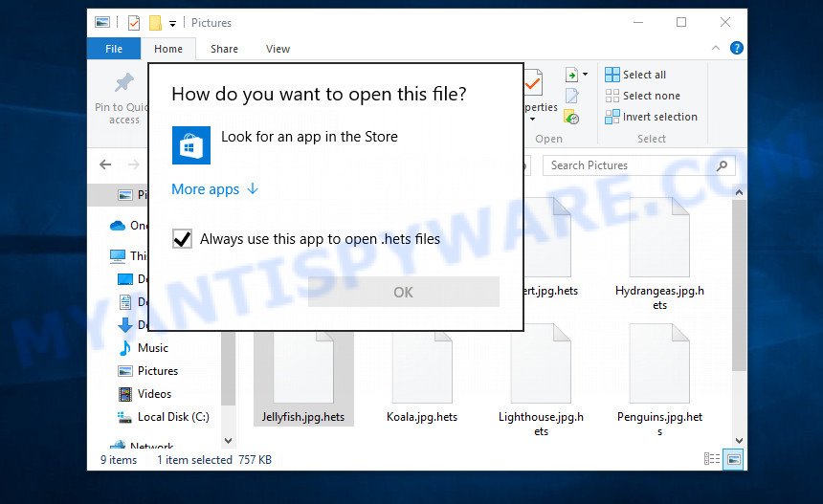The image size is (823, 504).
Task: Select Look for an app in the Store
Action: click(308, 137)
